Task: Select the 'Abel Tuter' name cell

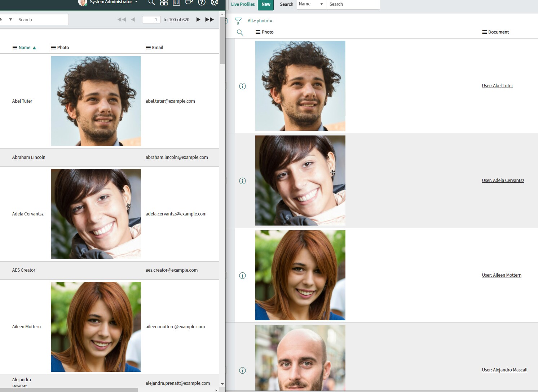Action: pos(22,101)
